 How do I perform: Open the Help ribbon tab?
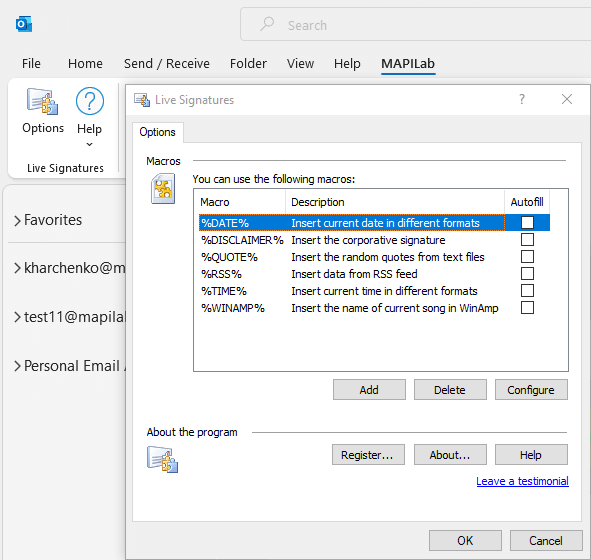point(347,63)
